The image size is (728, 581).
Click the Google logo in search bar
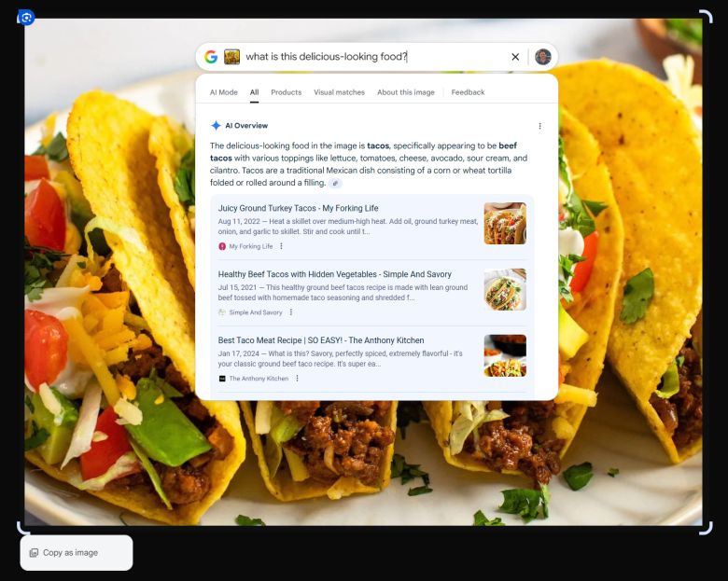click(x=211, y=57)
